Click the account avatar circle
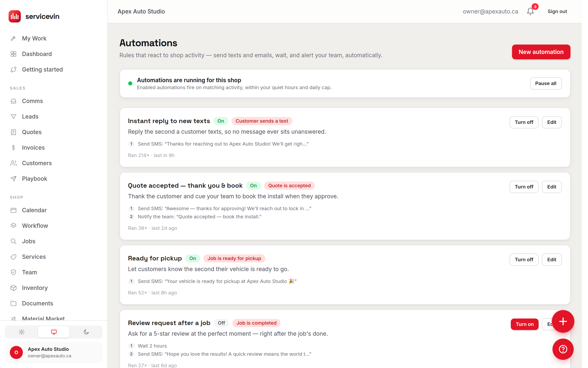This screenshot has width=588, height=368. pos(16,353)
